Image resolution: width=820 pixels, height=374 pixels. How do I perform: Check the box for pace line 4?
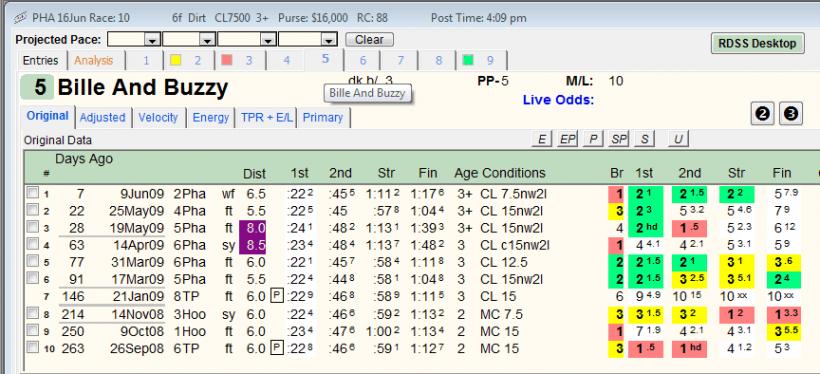click(x=33, y=244)
